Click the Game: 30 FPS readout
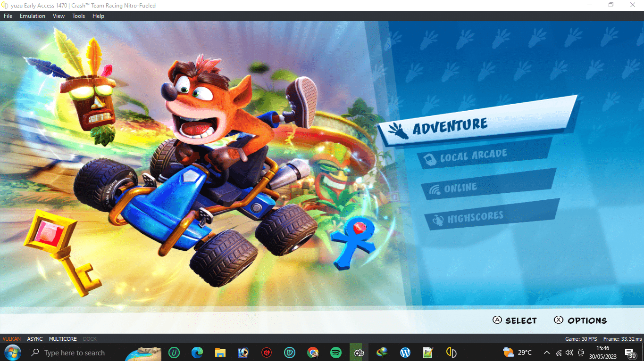 click(x=581, y=339)
